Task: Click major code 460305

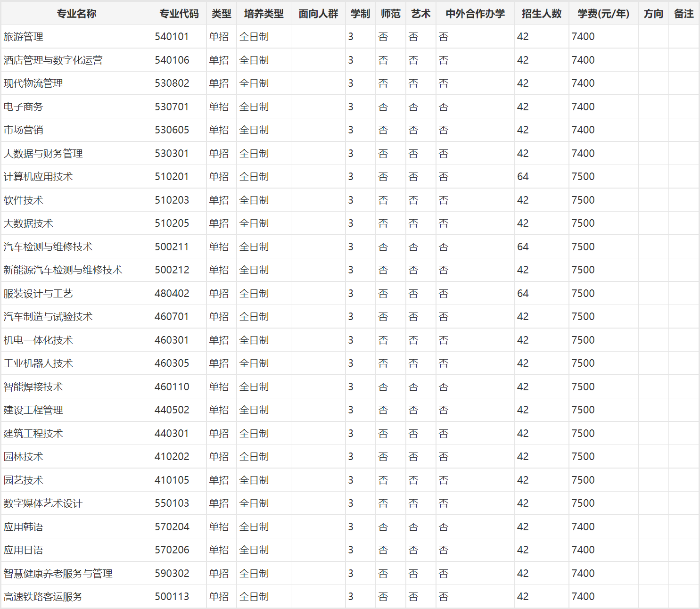Action: coord(172,363)
